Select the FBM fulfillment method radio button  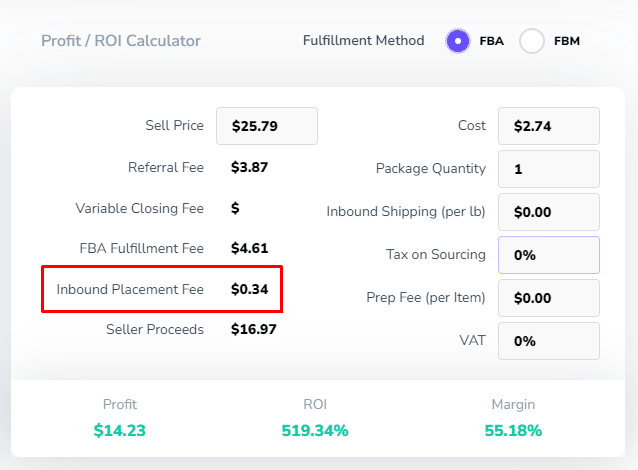[x=532, y=41]
